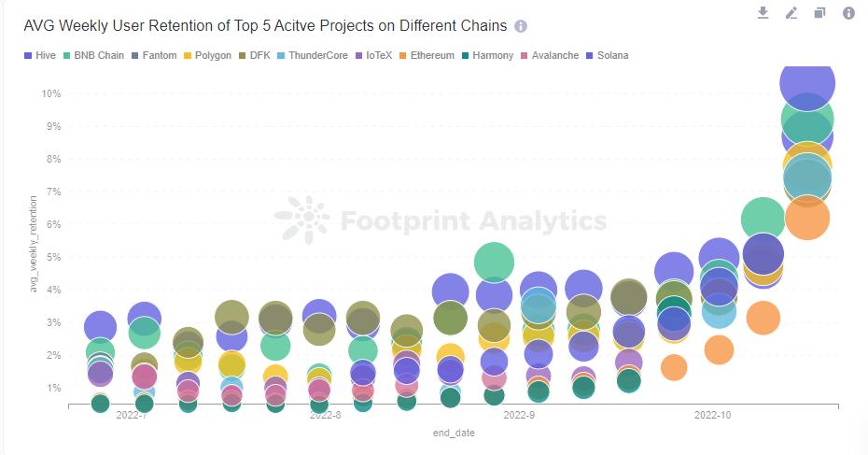Click info icon beside the chart title
This screenshot has height=455, width=868.
click(521, 26)
